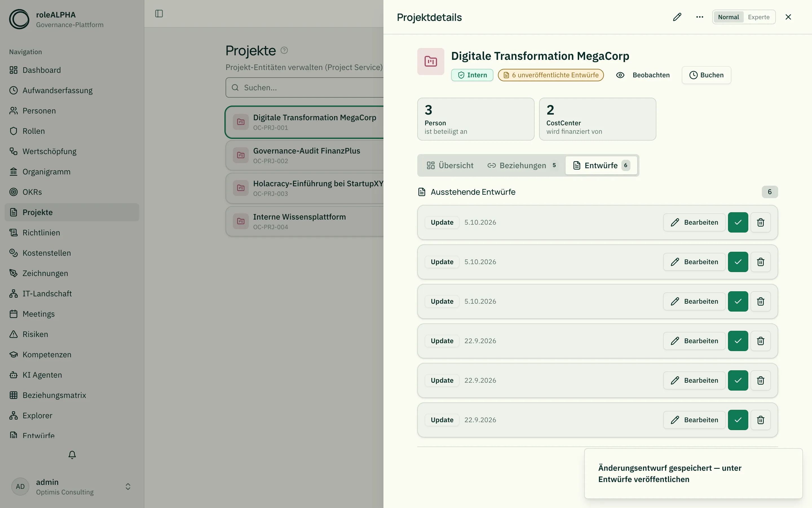Toggle the sidebar collapse icon
This screenshot has height=508, width=812.
[x=159, y=14]
